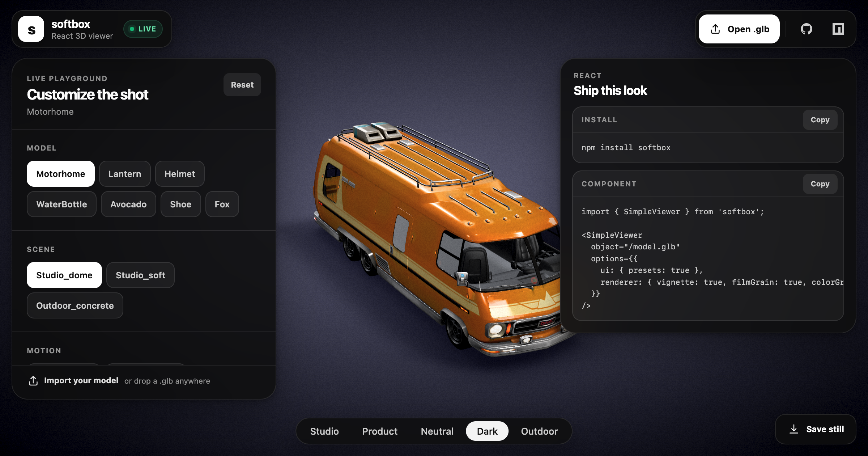Switch to the Outdoor preset
Screen dimensions: 868x456
pos(539,431)
